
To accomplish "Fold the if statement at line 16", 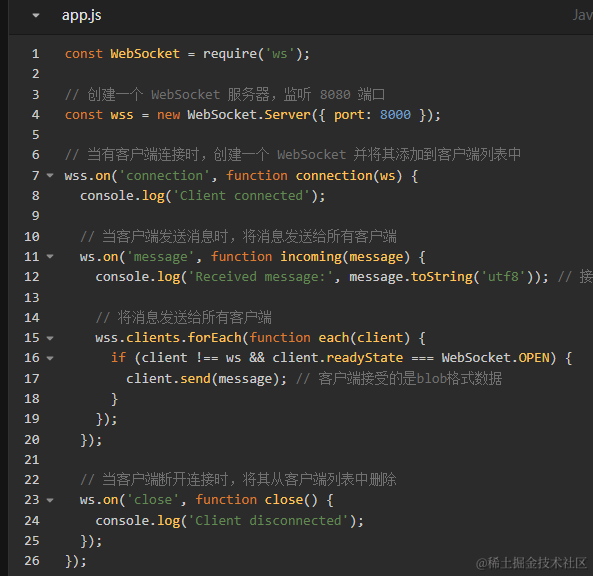I will 50,358.
